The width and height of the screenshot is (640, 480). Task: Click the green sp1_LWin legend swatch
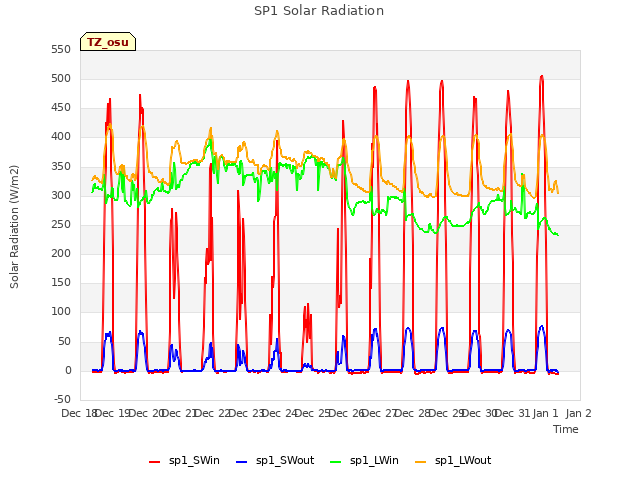[x=336, y=462]
